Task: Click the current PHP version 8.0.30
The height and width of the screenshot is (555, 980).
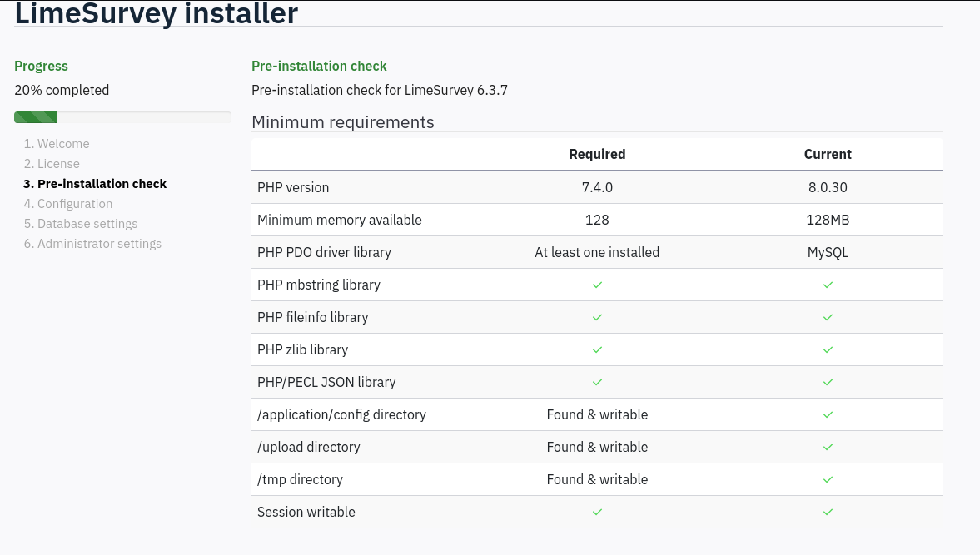Action: point(828,187)
